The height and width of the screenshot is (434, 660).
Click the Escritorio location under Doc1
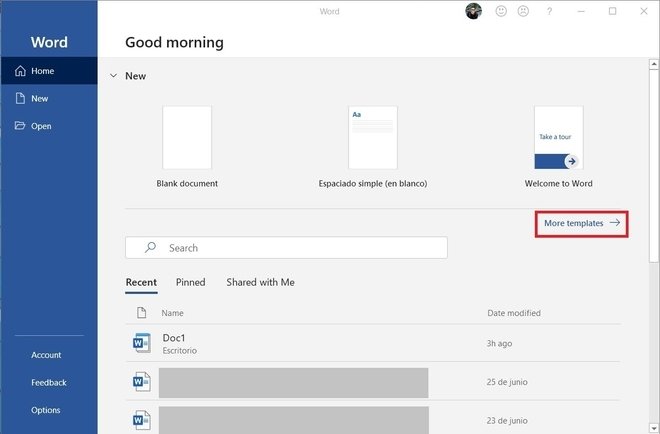pos(180,351)
